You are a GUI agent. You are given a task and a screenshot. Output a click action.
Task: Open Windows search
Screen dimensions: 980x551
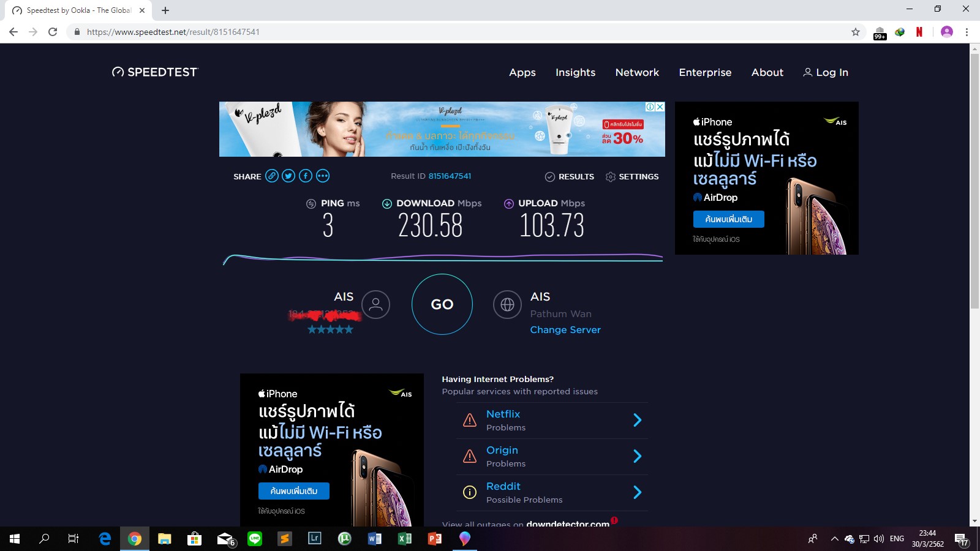[x=44, y=539]
